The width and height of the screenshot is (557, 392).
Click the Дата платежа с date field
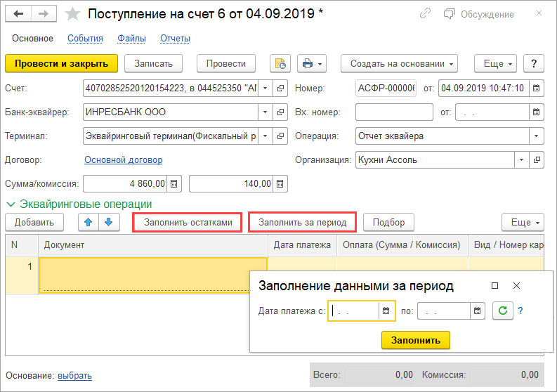(x=354, y=311)
